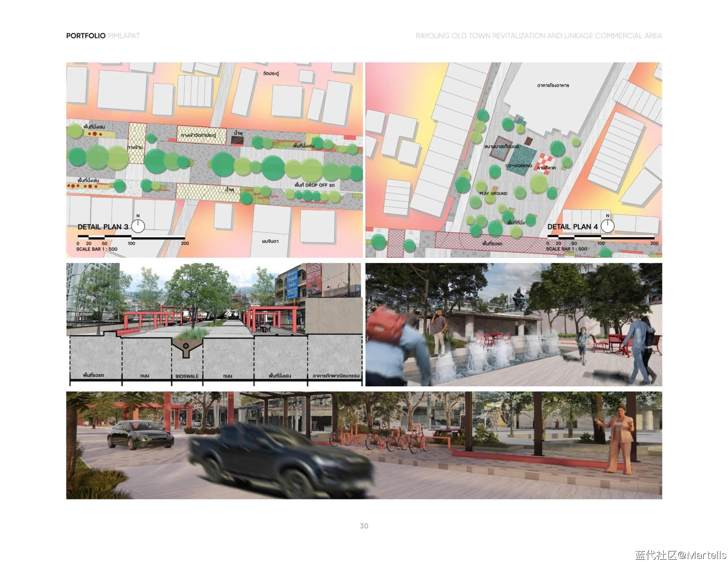Click the PLAY GROUND label in Plan 4
This screenshot has width=728, height=562.
point(493,193)
